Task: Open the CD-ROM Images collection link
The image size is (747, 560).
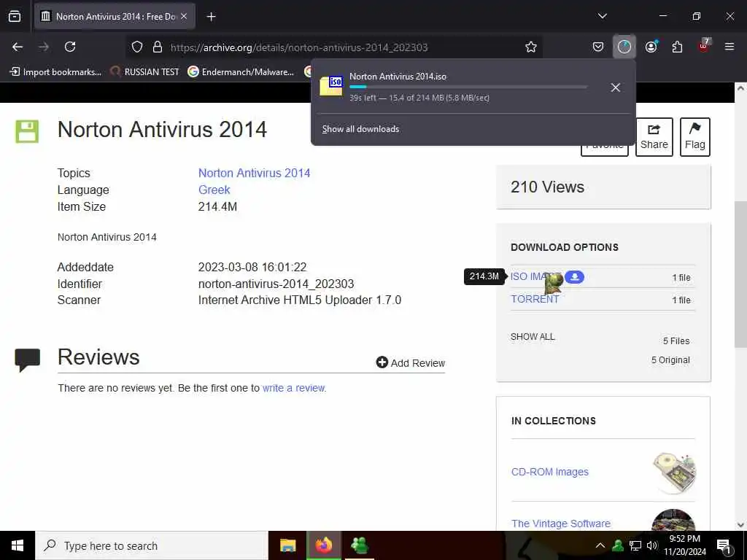Action: click(550, 472)
